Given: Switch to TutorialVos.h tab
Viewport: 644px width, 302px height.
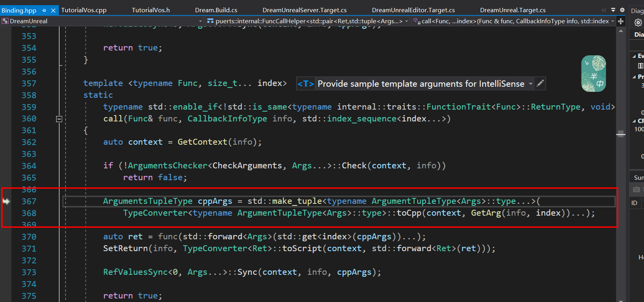Looking at the screenshot, I should [150, 10].
